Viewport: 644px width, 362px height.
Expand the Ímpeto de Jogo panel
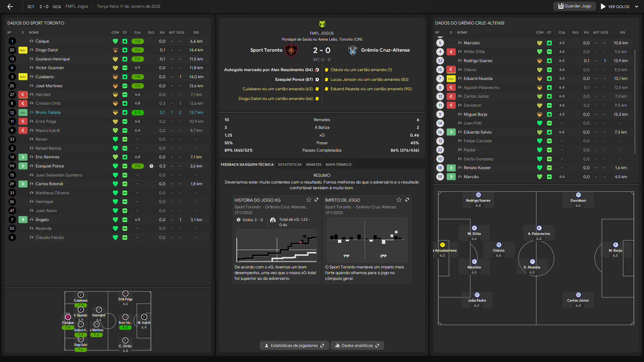407,200
